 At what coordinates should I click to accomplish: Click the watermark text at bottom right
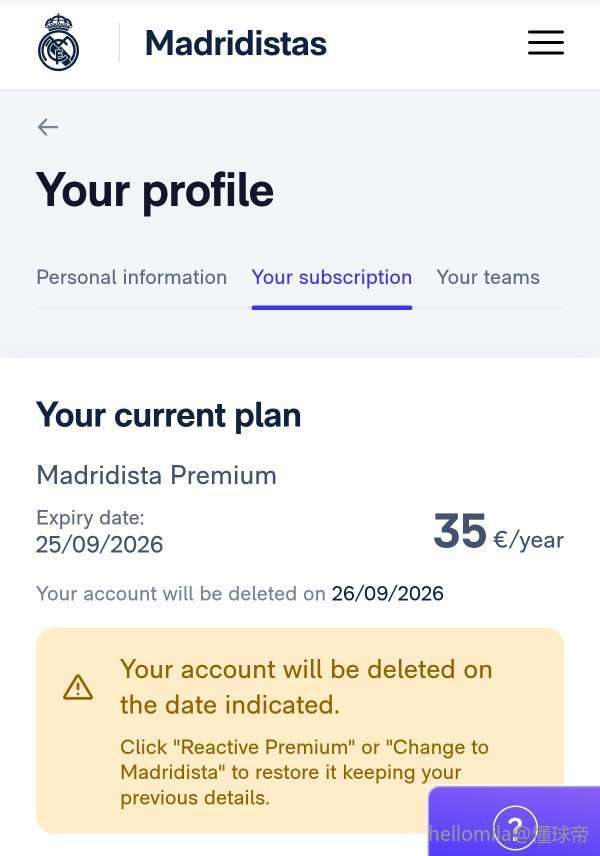pos(509,834)
